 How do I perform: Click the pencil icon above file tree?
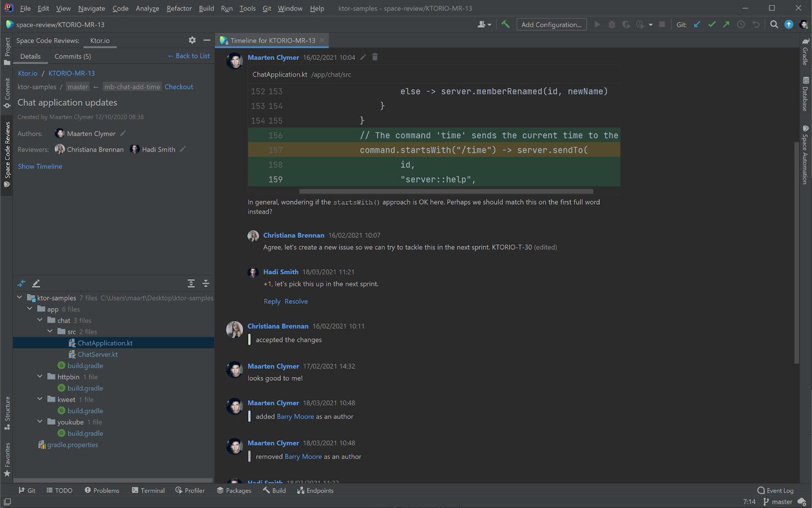coord(36,283)
